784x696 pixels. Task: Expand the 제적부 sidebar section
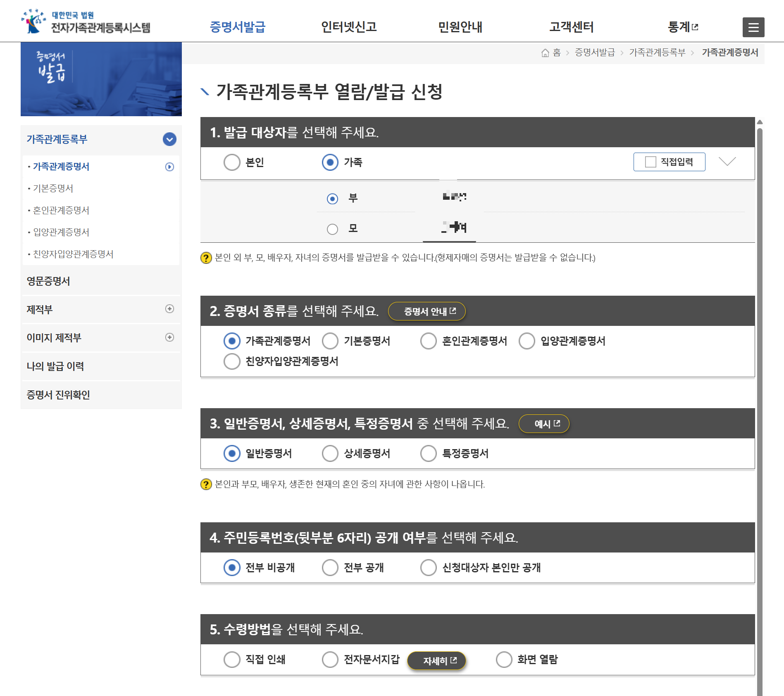[169, 309]
